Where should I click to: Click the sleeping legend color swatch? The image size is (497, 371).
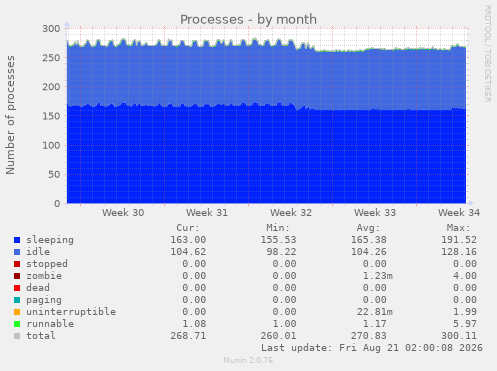point(17,240)
